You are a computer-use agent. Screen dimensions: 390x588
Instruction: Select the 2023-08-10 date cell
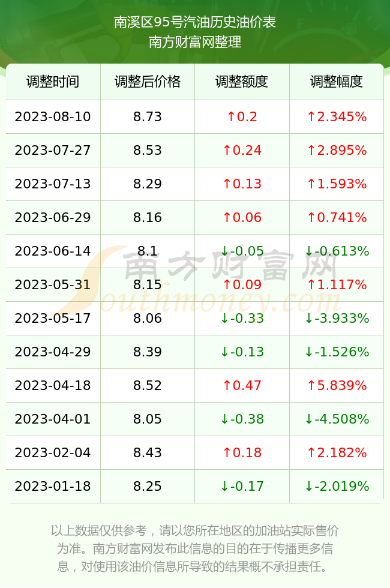tap(53, 116)
